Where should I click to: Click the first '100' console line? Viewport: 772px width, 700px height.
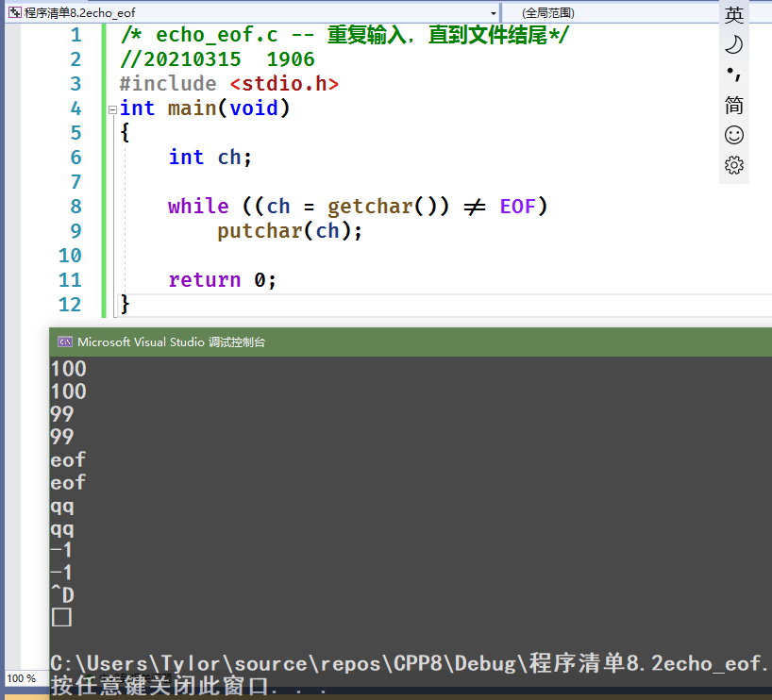69,369
